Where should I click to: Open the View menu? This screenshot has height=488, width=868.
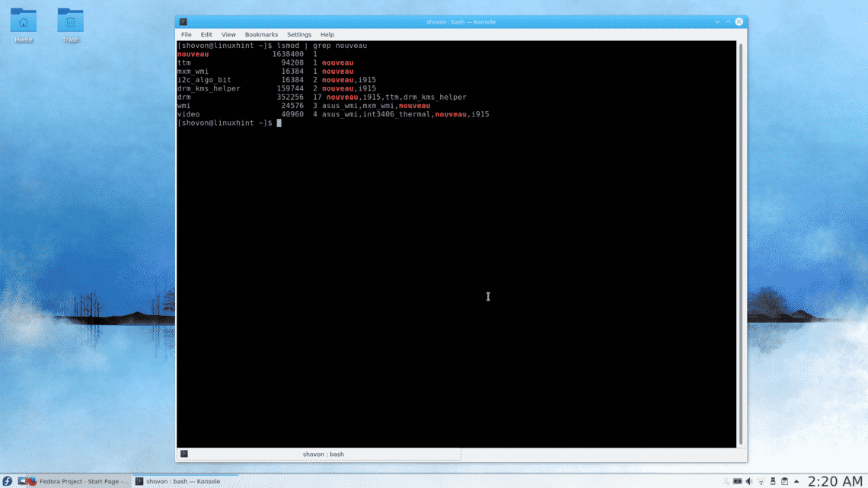pyautogui.click(x=228, y=34)
